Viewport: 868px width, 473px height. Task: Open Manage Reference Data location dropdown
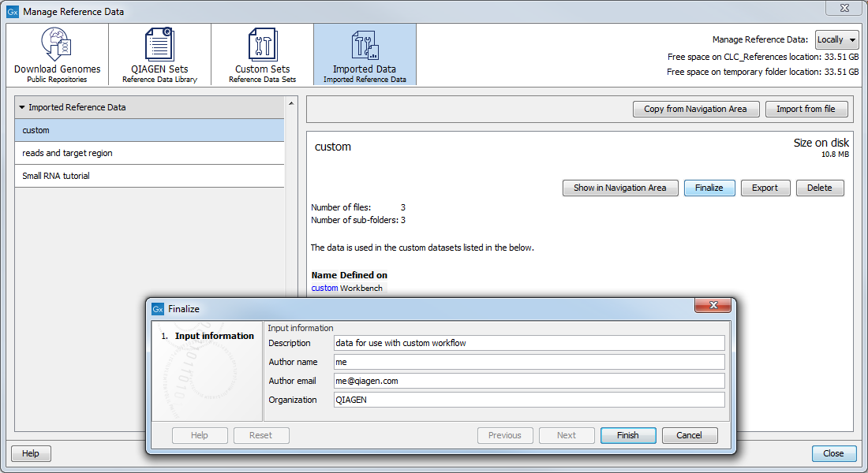(x=836, y=39)
